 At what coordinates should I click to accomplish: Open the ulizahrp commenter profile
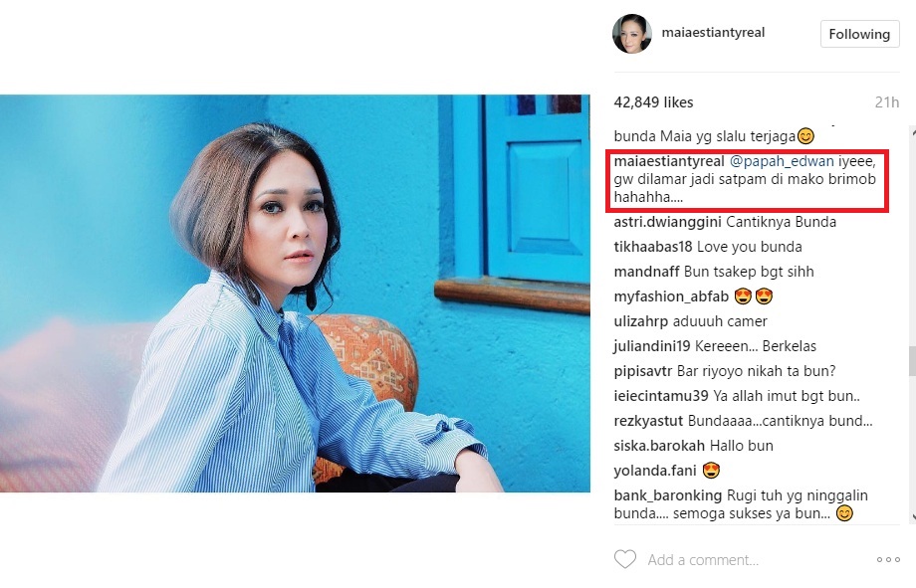(641, 321)
